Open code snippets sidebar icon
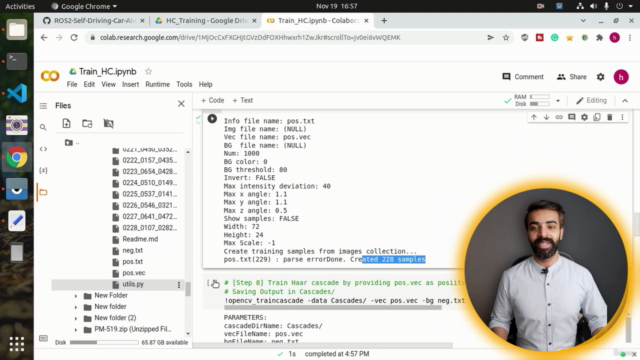Image resolution: width=640 pixels, height=360 pixels. 43,149
